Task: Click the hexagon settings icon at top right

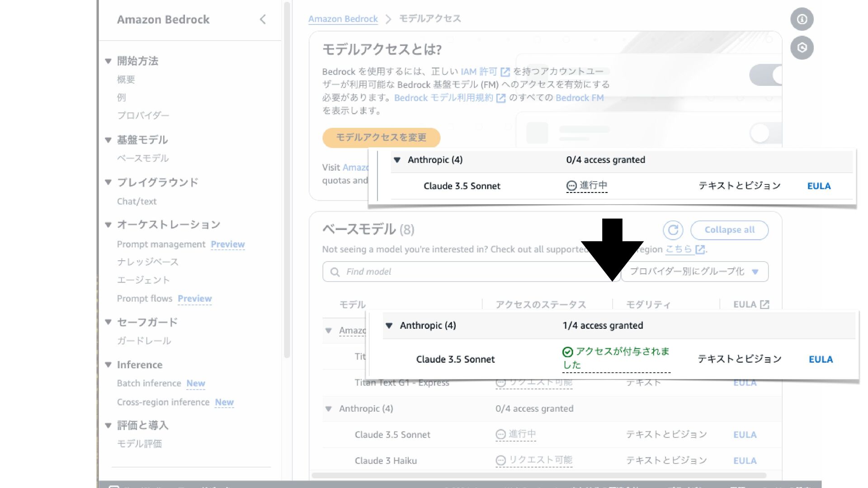Action: pyautogui.click(x=802, y=48)
